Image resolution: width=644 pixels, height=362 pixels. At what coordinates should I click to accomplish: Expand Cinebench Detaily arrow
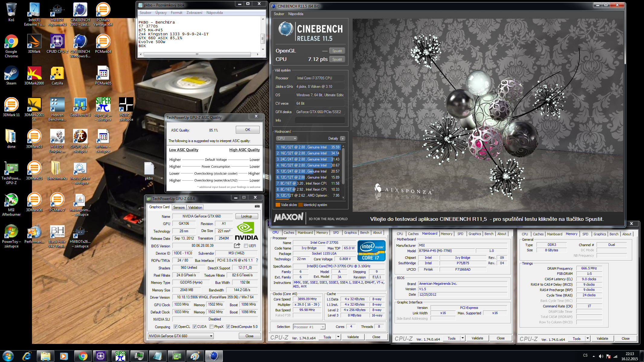click(x=342, y=138)
